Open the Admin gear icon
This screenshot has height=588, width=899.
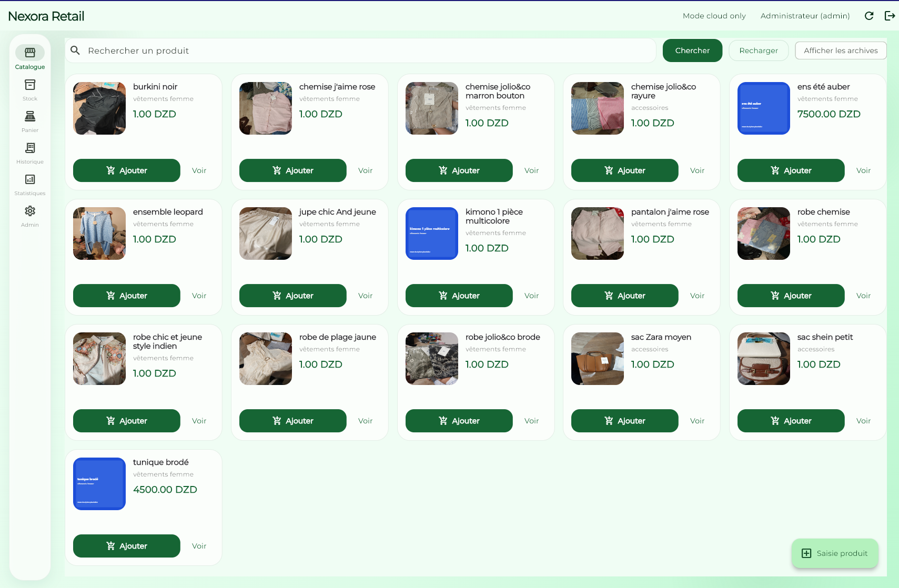[30, 211]
